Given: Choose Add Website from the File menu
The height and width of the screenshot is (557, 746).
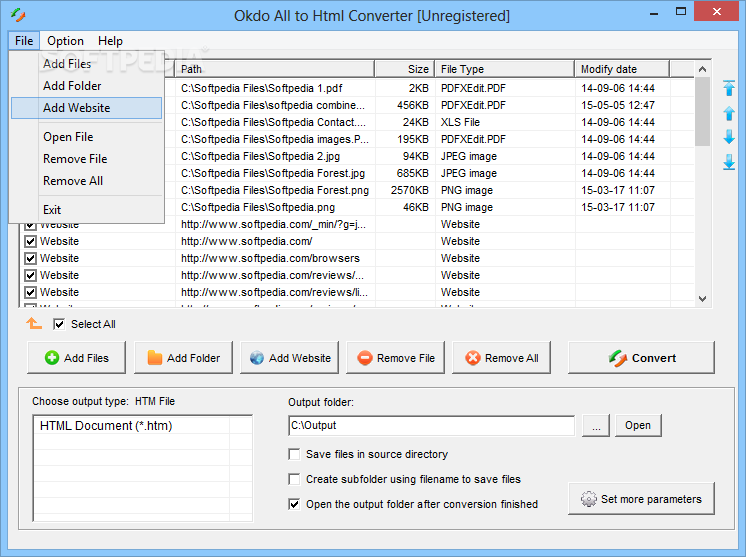Looking at the screenshot, I should 86,108.
